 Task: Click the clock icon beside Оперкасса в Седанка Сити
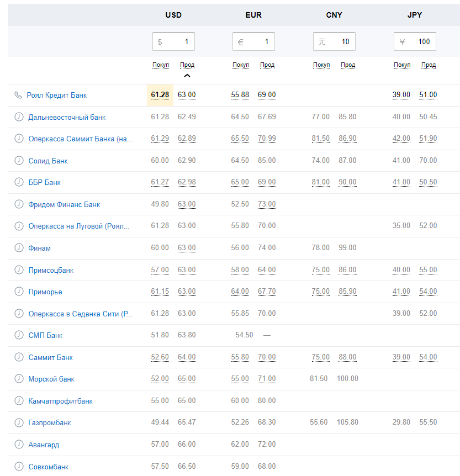(x=19, y=314)
